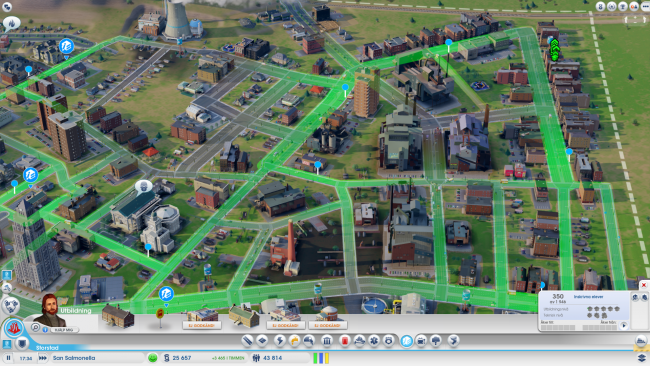
Task: Open the Fire truck services menu
Action: coord(359,341)
